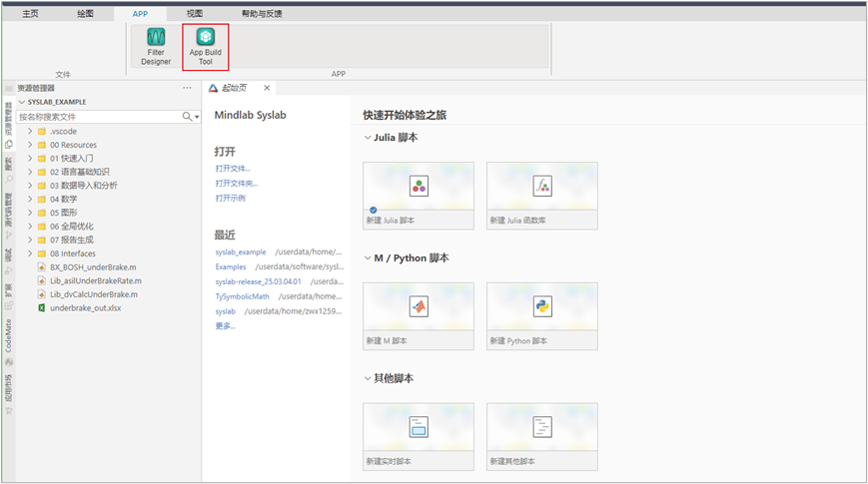The image size is (868, 484).
Task: Switch to the 主页 ribbon tab
Action: click(x=30, y=14)
